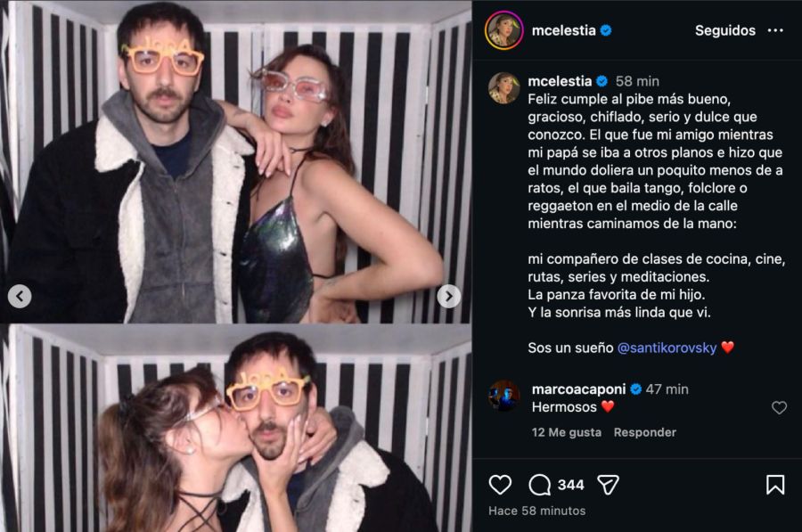Click the Hace 58 minutos timestamp
This screenshot has width=802, height=532.
(537, 511)
